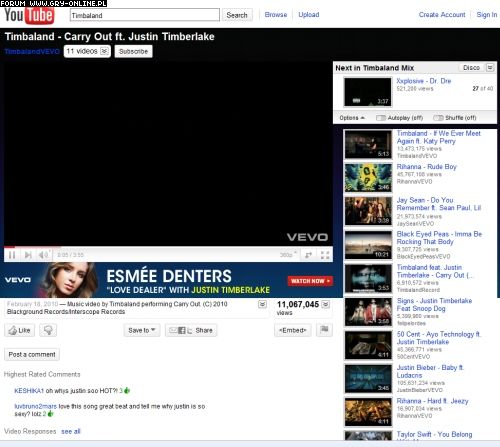The width and height of the screenshot is (500, 447).
Task: Click thumbs up on luvbruno2mars comment
Action: 50,414
